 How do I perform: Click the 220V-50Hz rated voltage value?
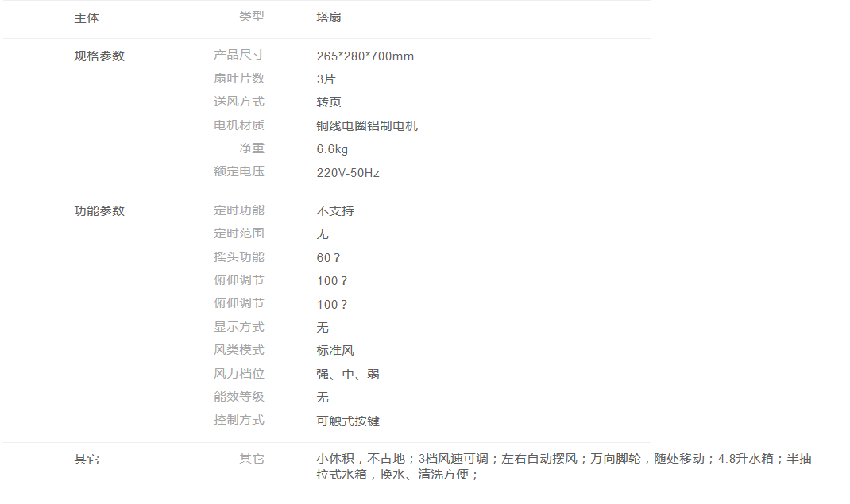348,172
